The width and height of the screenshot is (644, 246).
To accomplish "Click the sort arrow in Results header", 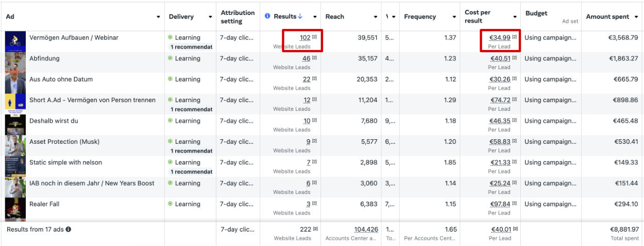I will click(x=300, y=17).
